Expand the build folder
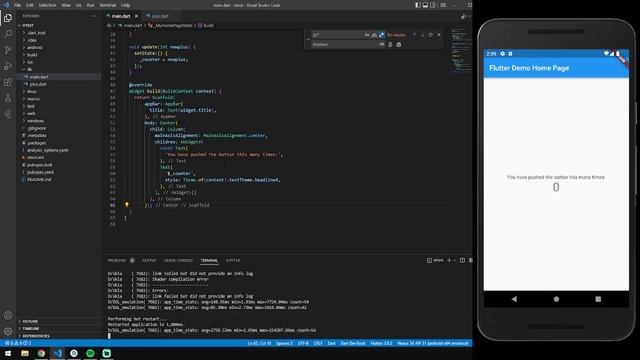640x360 pixels. click(59, 55)
